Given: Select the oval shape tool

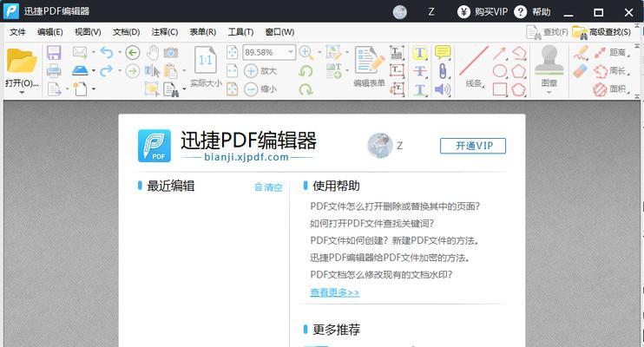Looking at the screenshot, I should click(x=499, y=70).
